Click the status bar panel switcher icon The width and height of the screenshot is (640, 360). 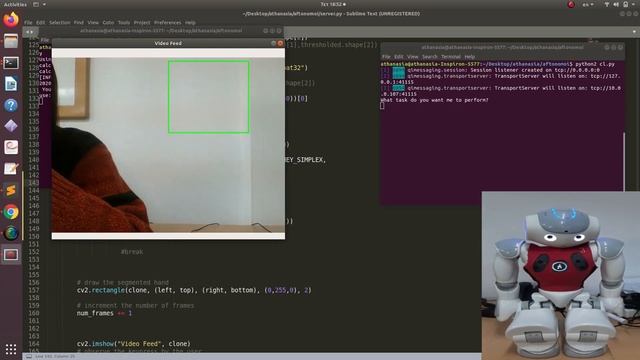point(29,356)
